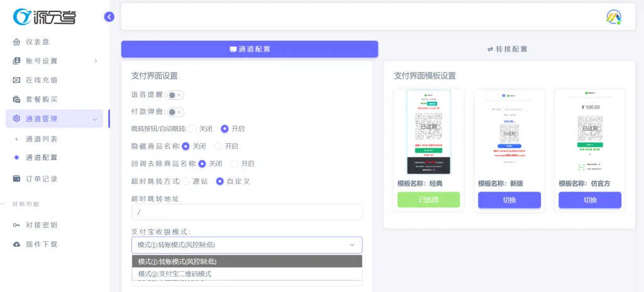The image size is (644, 292).
Task: Switch to the 通道配置 tab
Action: 249,49
